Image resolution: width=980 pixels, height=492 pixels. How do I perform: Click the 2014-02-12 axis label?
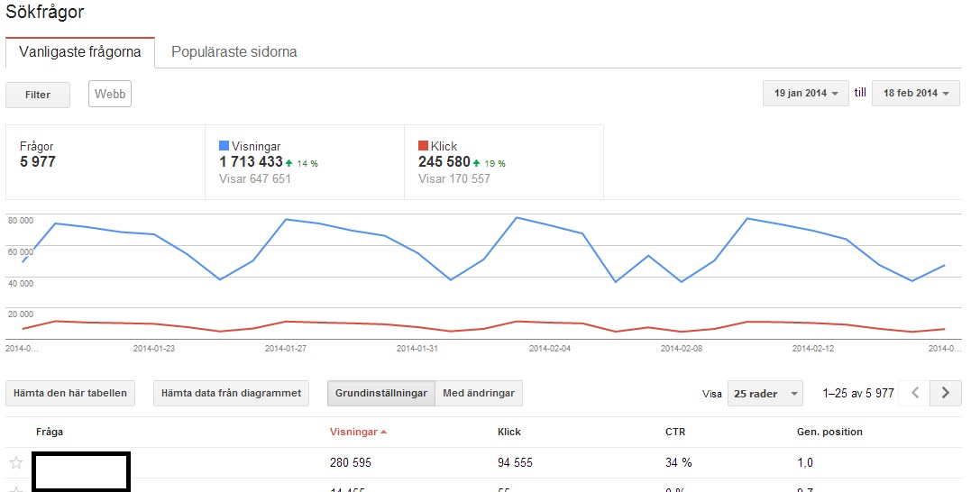[x=813, y=349]
